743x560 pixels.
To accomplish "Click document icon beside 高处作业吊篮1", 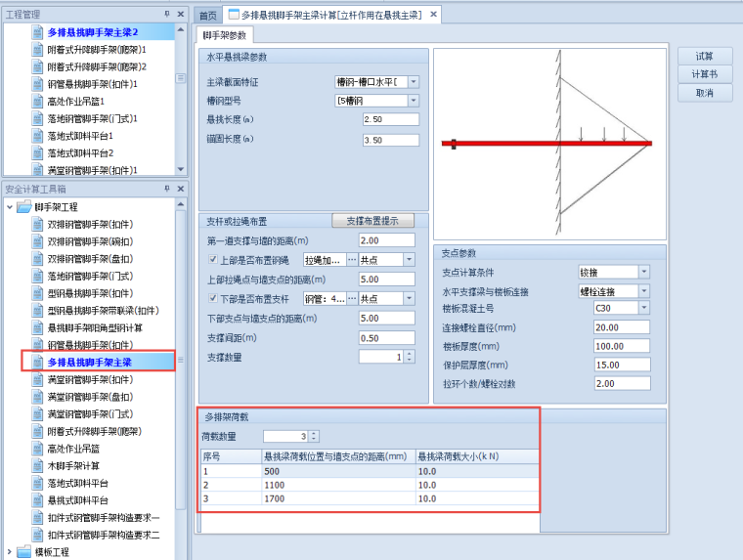I will point(38,101).
